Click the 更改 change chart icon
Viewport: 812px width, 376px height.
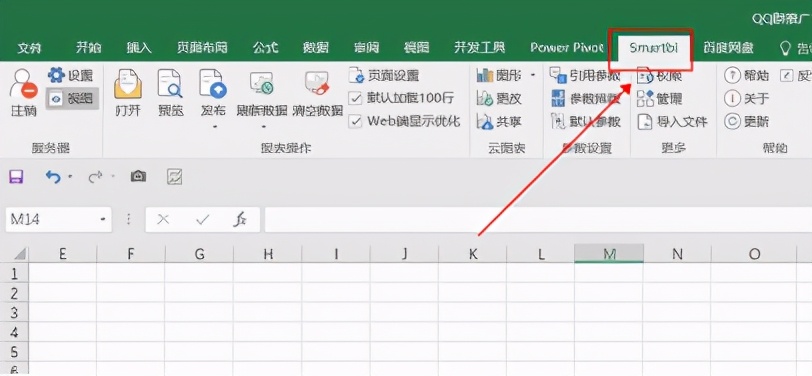(485, 98)
